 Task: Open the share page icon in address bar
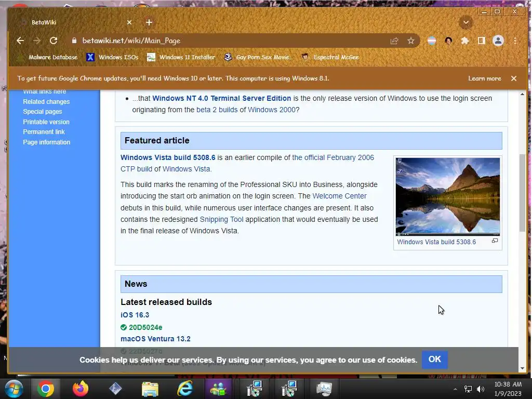tap(394, 41)
